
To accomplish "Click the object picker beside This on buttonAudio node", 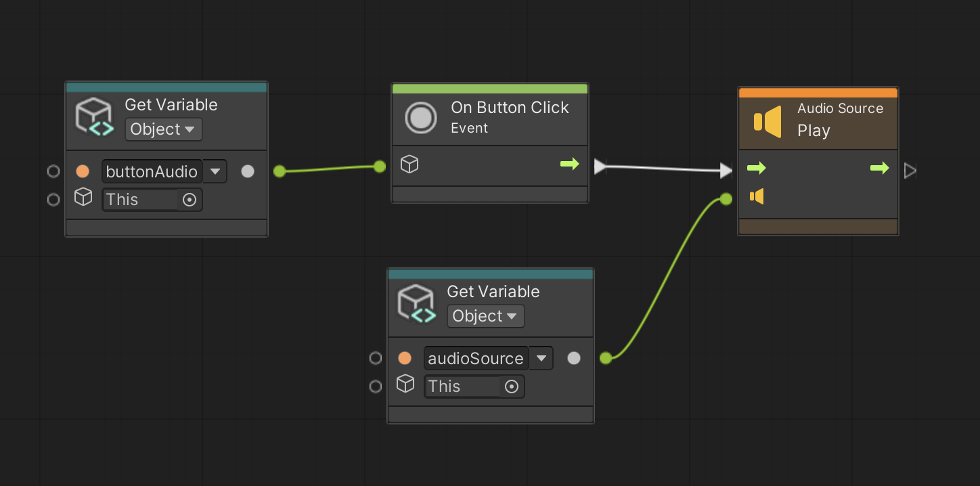I will click(x=190, y=200).
